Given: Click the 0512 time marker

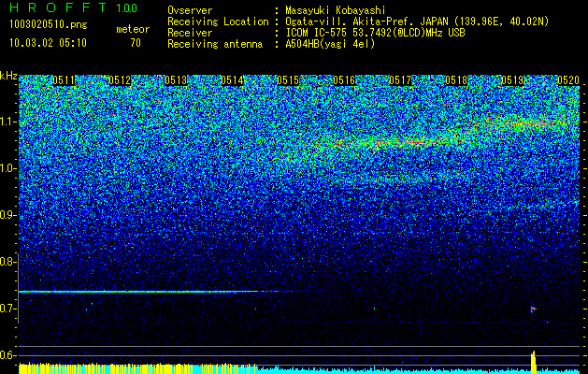Looking at the screenshot, I should coord(120,80).
